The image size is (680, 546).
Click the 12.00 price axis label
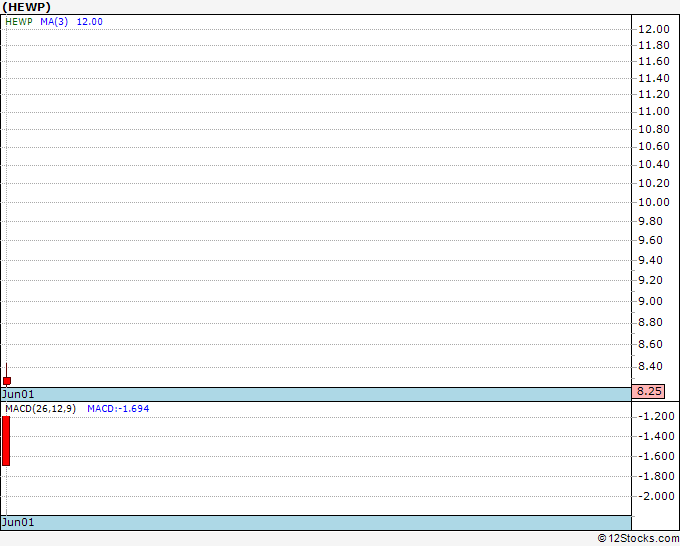pos(654,29)
